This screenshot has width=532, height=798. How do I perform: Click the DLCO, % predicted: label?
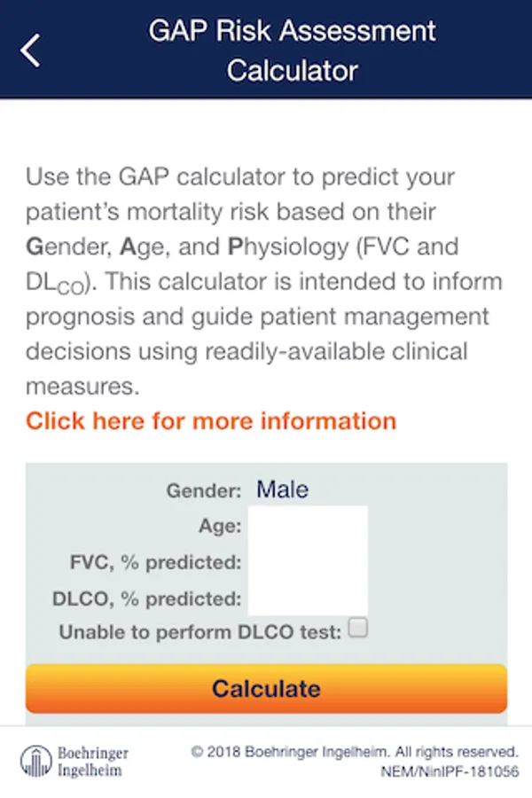tap(146, 598)
